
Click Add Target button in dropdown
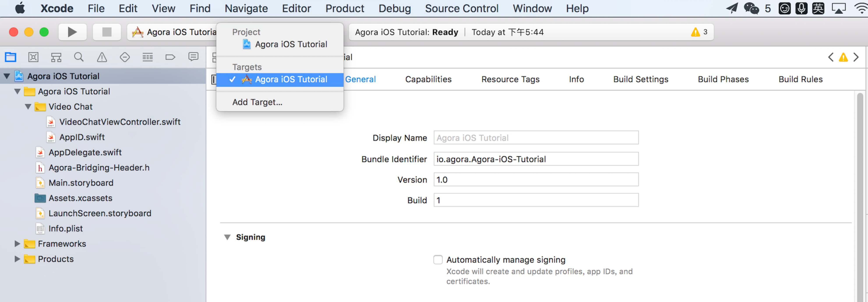256,102
